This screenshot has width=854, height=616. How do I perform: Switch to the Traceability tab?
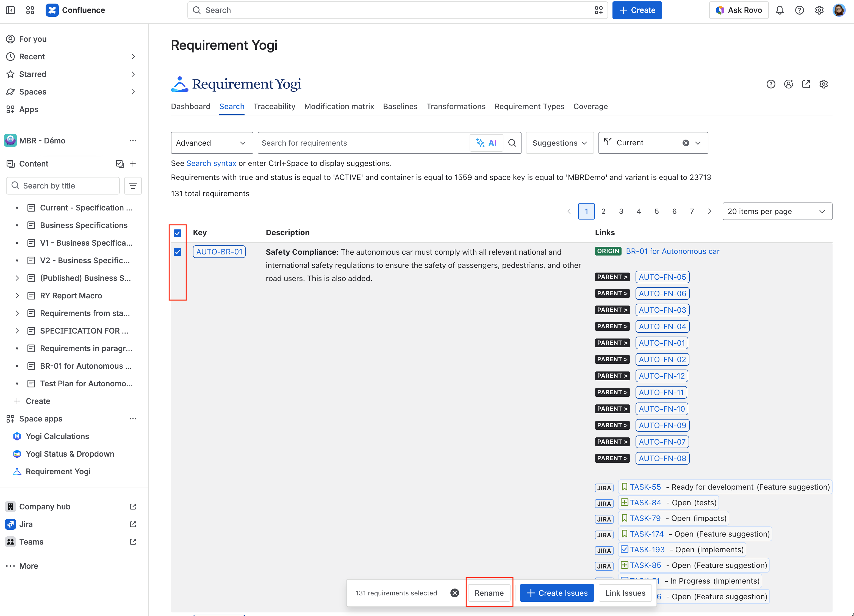274,106
